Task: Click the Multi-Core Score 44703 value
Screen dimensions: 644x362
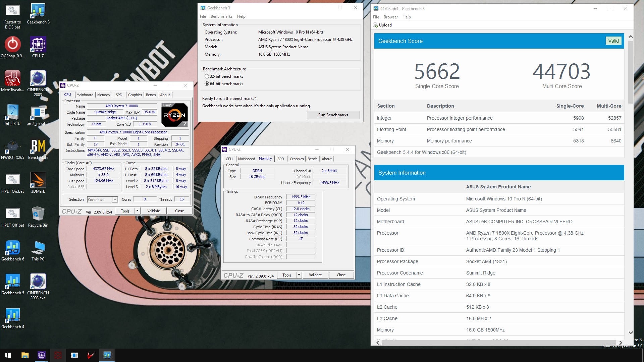Action: coord(561,71)
